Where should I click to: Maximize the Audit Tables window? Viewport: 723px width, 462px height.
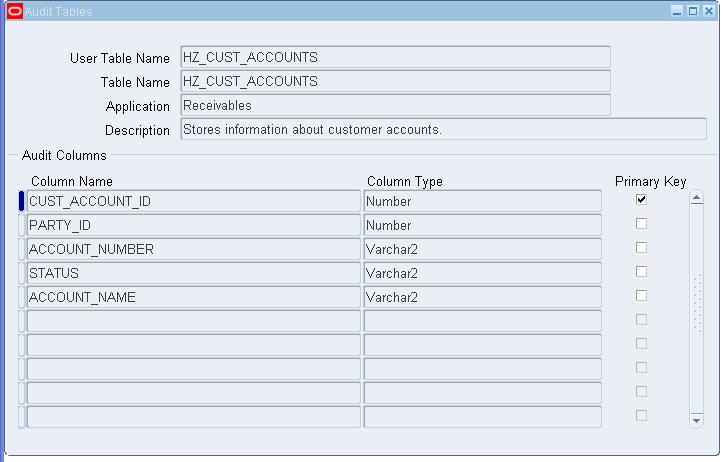pyautogui.click(x=692, y=11)
